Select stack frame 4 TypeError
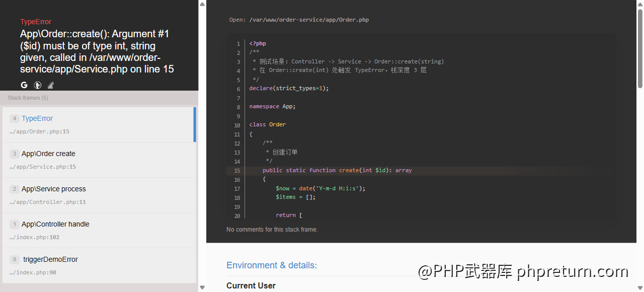Screen dimensions: 644x292 pyautogui.click(x=99, y=124)
